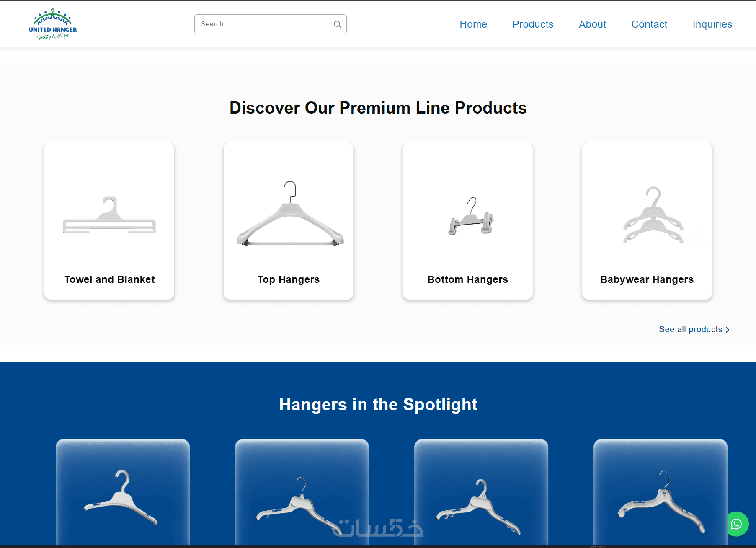Select the Bottom Hangers clip image

click(x=471, y=216)
